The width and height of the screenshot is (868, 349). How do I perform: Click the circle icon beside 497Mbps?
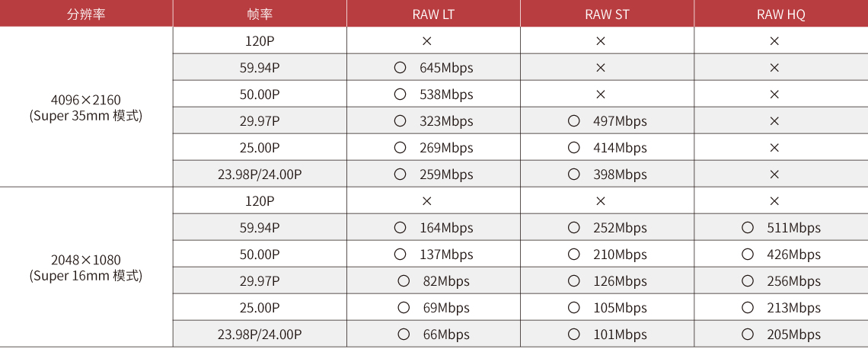click(574, 120)
